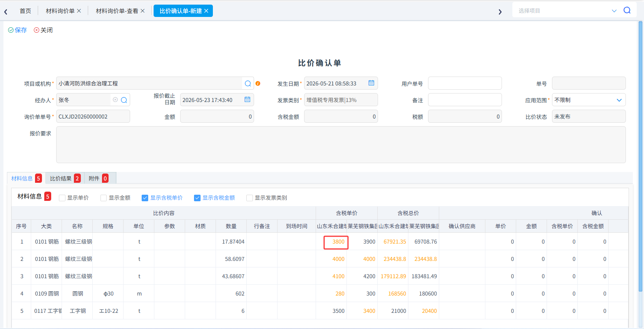This screenshot has width=644, height=329.
Task: Click the 报价要求 text area
Action: (x=341, y=145)
